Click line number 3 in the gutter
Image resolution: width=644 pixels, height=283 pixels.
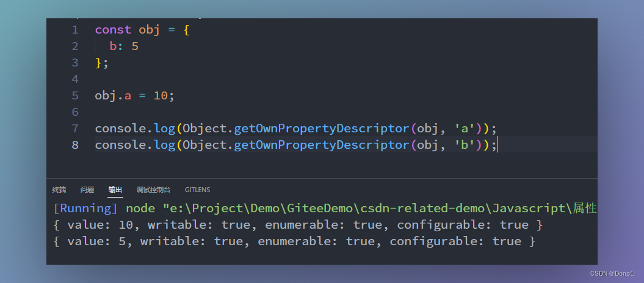74,63
